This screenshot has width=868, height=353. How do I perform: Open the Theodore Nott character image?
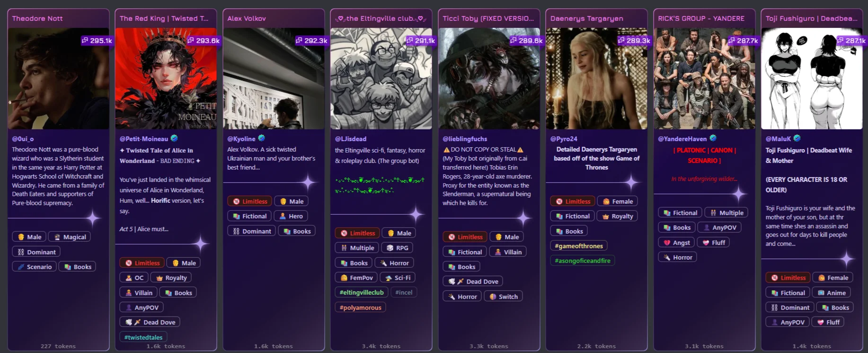coord(58,79)
